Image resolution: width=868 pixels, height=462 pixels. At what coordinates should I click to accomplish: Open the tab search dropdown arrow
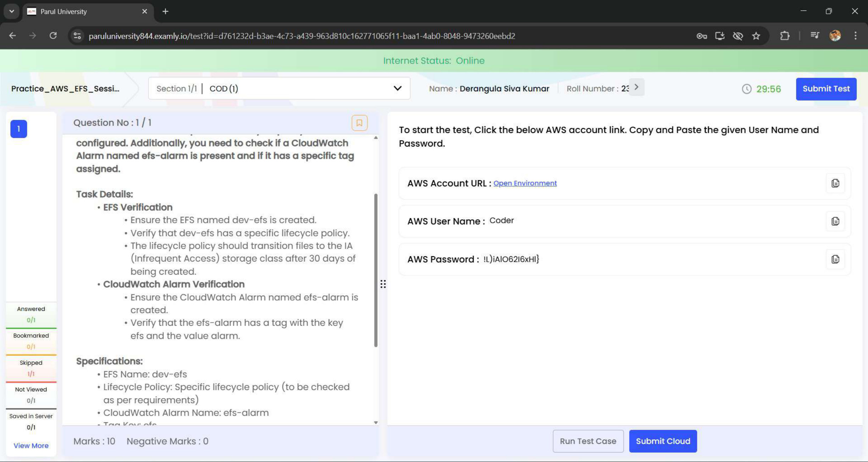(12, 11)
